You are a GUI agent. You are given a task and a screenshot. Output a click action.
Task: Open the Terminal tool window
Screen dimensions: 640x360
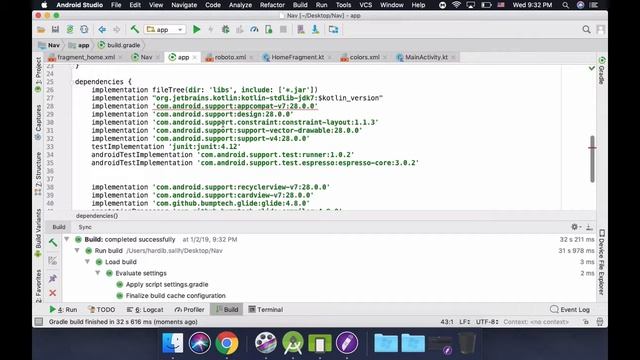266,309
